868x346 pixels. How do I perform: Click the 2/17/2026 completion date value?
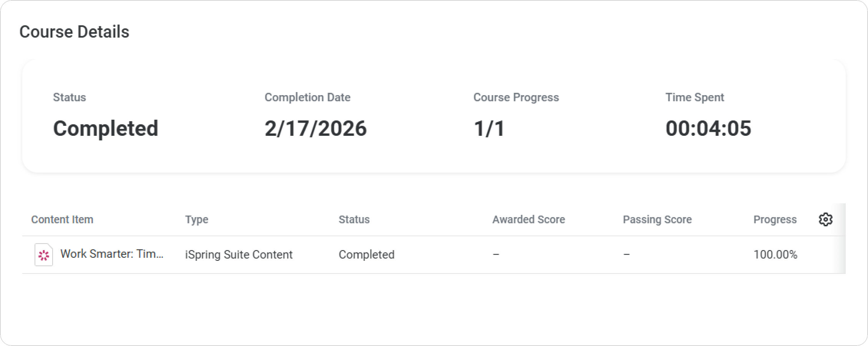tap(316, 128)
